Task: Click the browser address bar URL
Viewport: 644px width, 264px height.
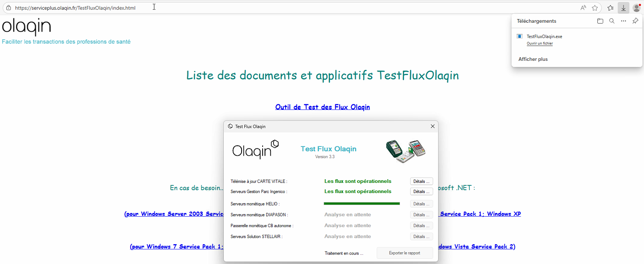Action: coord(75,8)
